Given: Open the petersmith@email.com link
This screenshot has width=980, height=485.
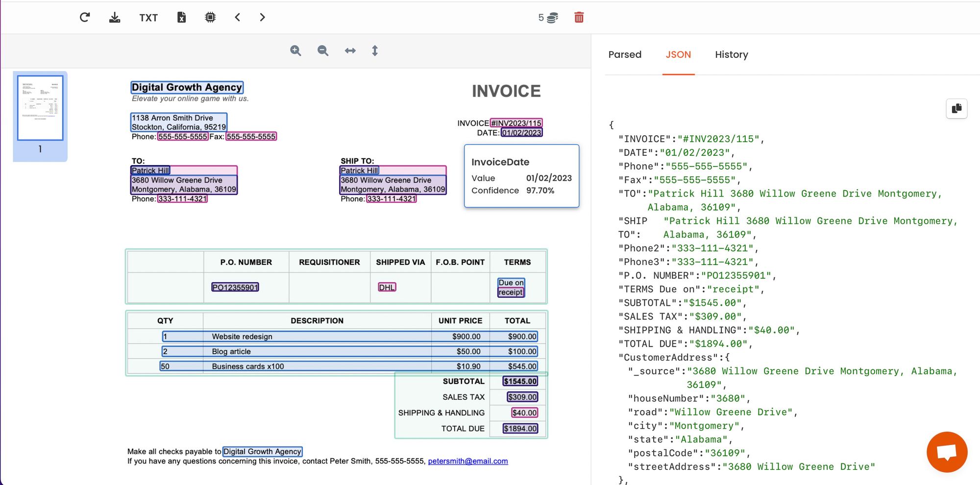Looking at the screenshot, I should (467, 461).
